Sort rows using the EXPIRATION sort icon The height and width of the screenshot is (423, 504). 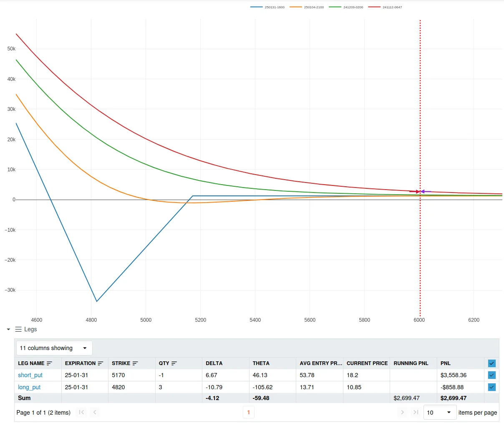pyautogui.click(x=100, y=363)
